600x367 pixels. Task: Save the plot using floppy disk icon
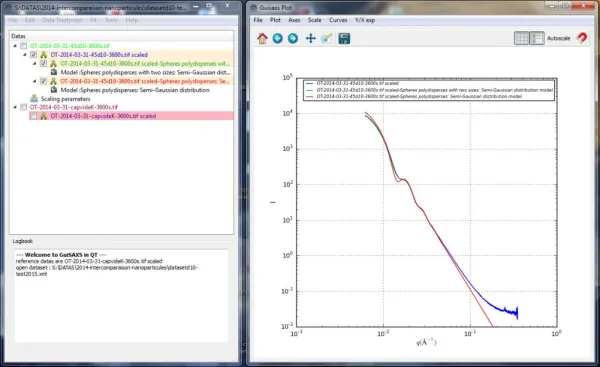[344, 38]
